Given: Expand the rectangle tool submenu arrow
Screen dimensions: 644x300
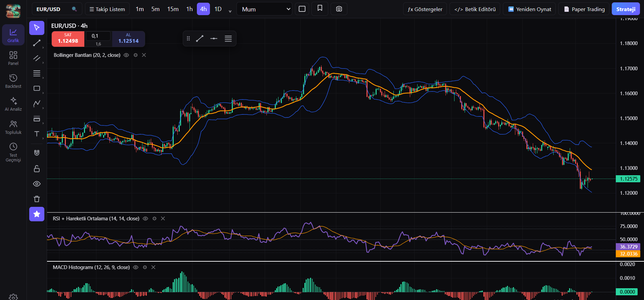Looking at the screenshot, I should click(43, 93).
